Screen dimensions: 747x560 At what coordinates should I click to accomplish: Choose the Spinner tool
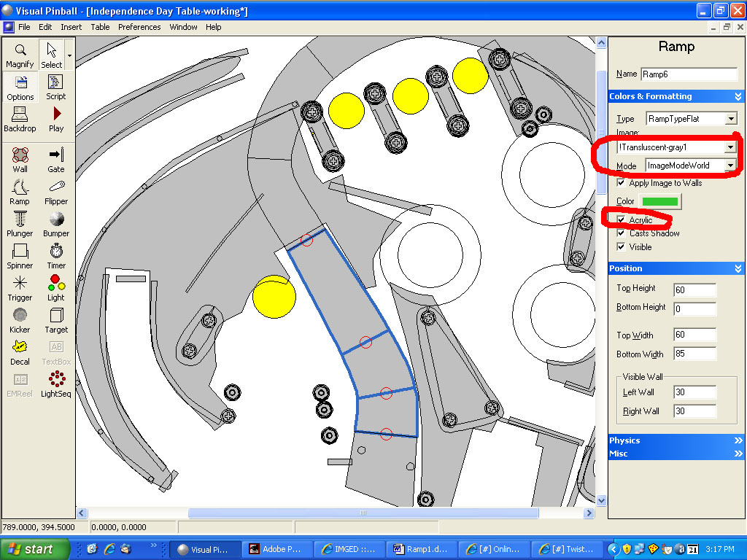pyautogui.click(x=20, y=256)
